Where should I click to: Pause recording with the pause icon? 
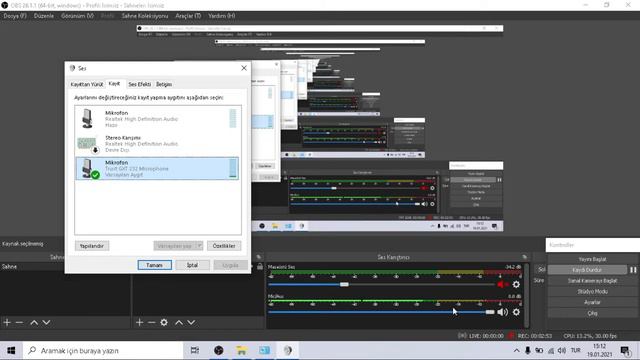tap(633, 270)
